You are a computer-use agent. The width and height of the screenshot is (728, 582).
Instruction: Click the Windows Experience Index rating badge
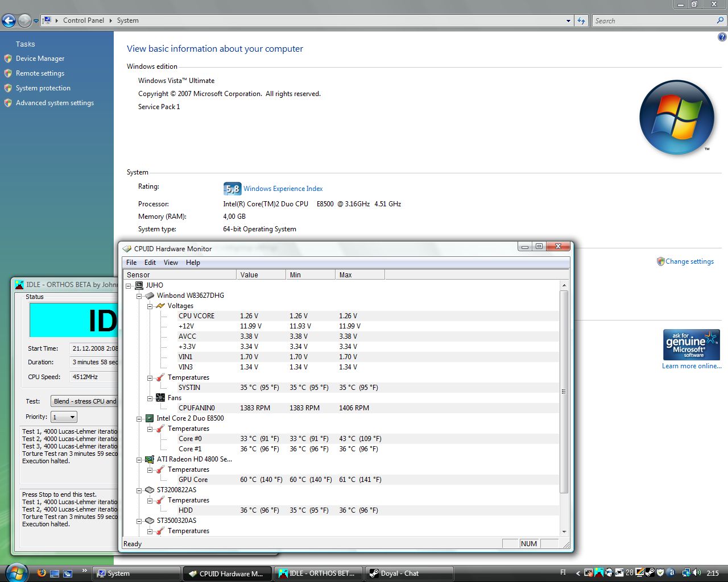pos(232,189)
